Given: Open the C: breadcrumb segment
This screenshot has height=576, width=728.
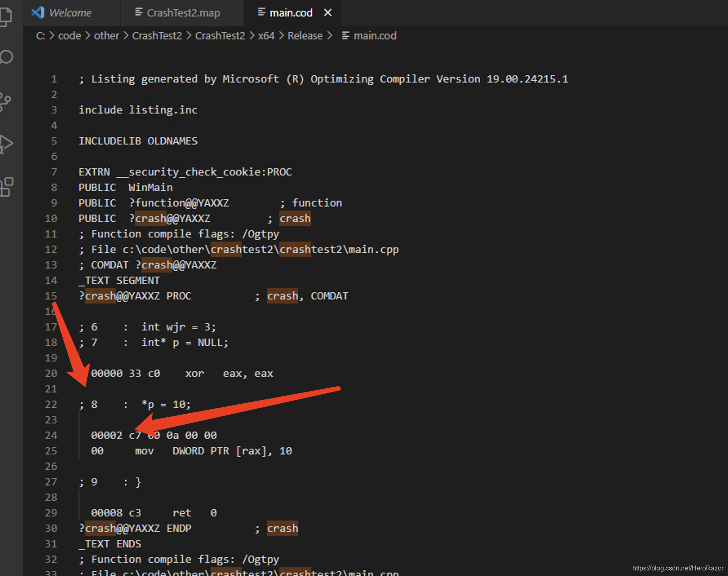Looking at the screenshot, I should (40, 36).
